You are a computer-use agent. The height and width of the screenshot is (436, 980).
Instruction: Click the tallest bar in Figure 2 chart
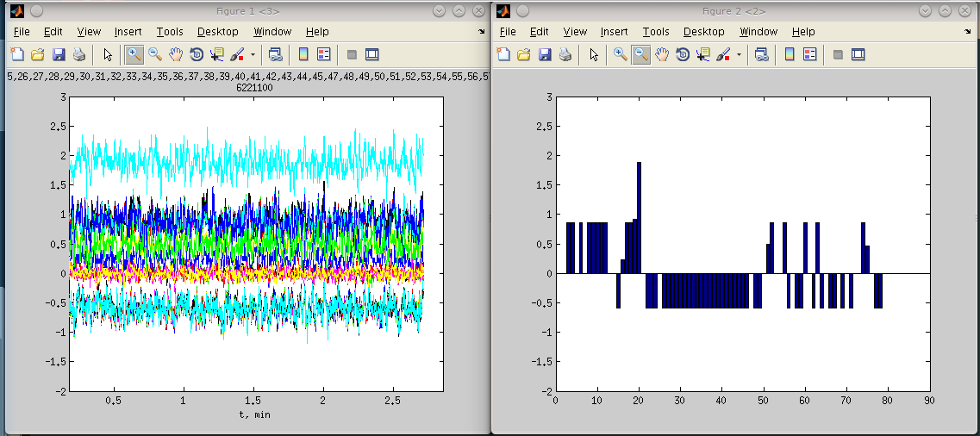639,215
